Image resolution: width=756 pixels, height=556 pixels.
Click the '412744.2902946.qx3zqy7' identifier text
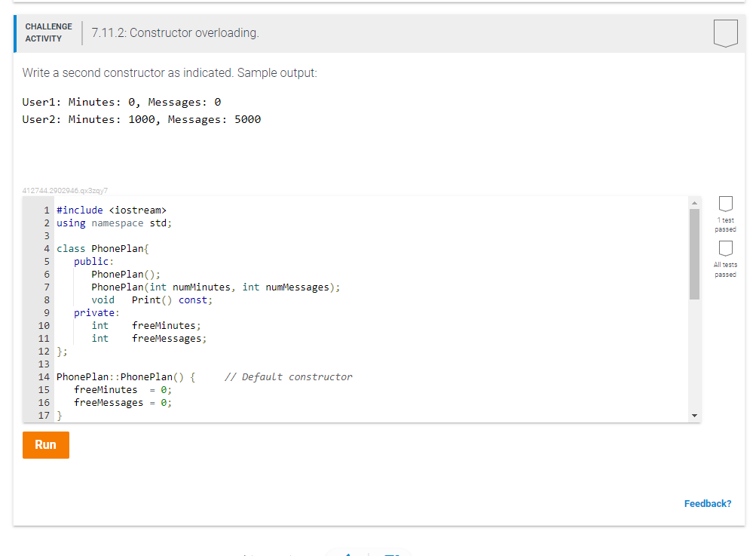coord(65,191)
